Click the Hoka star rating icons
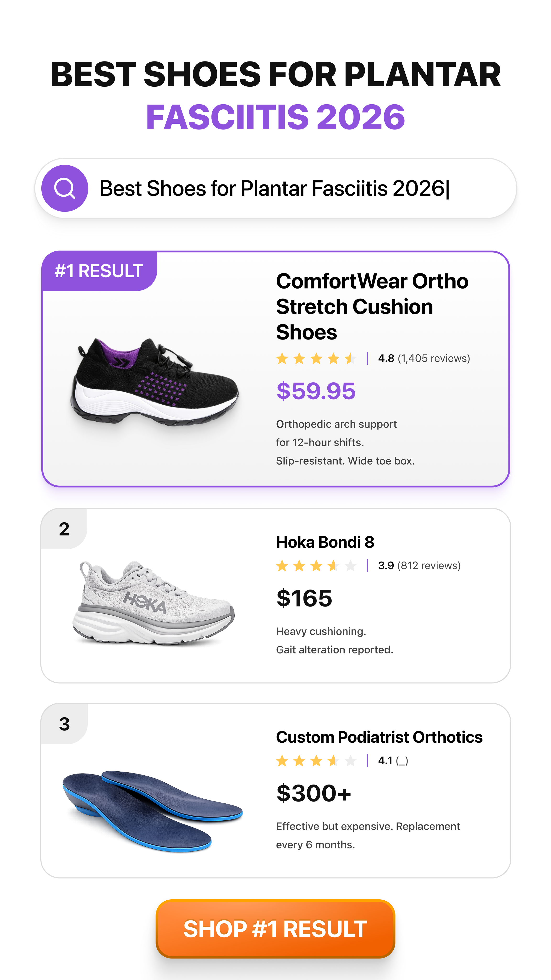Screen dimensions: 551x980 pos(316,566)
